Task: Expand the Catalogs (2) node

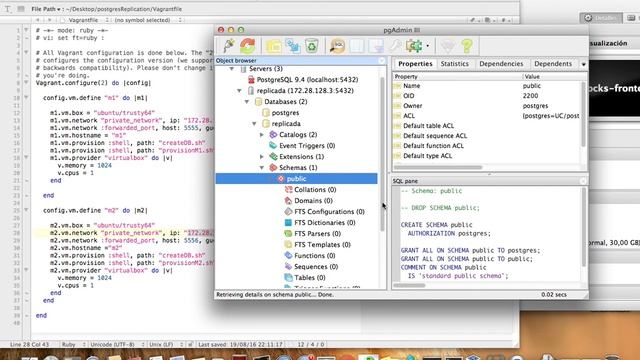Action: 262,135
